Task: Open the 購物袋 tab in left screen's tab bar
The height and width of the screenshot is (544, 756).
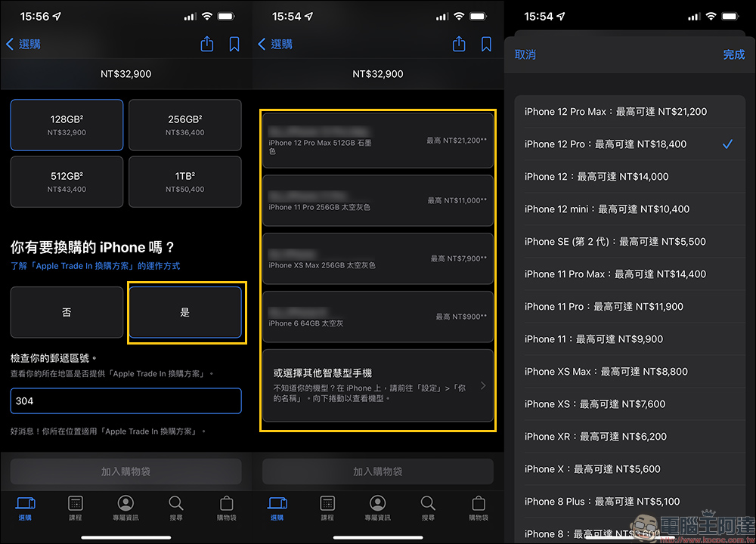Action: (x=227, y=508)
